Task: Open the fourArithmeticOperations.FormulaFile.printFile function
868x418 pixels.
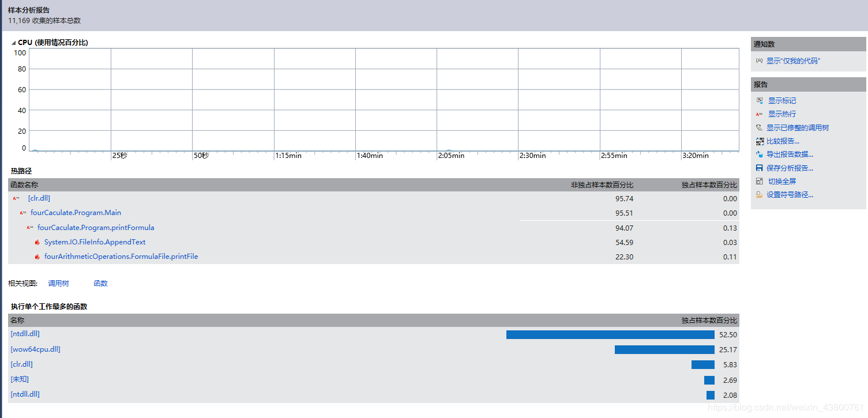Action: click(x=121, y=257)
